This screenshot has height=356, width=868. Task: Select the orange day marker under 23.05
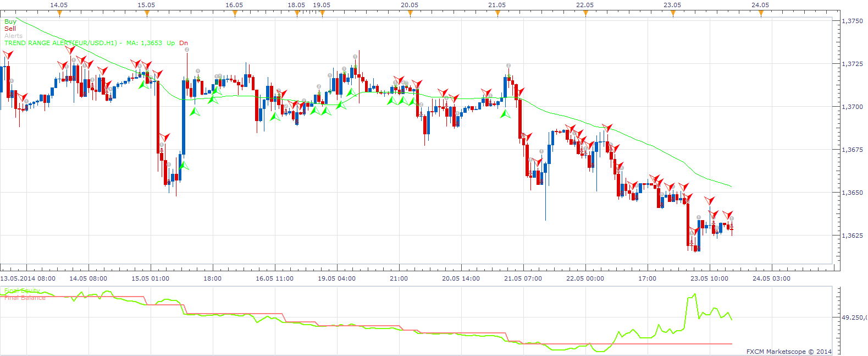pos(673,14)
